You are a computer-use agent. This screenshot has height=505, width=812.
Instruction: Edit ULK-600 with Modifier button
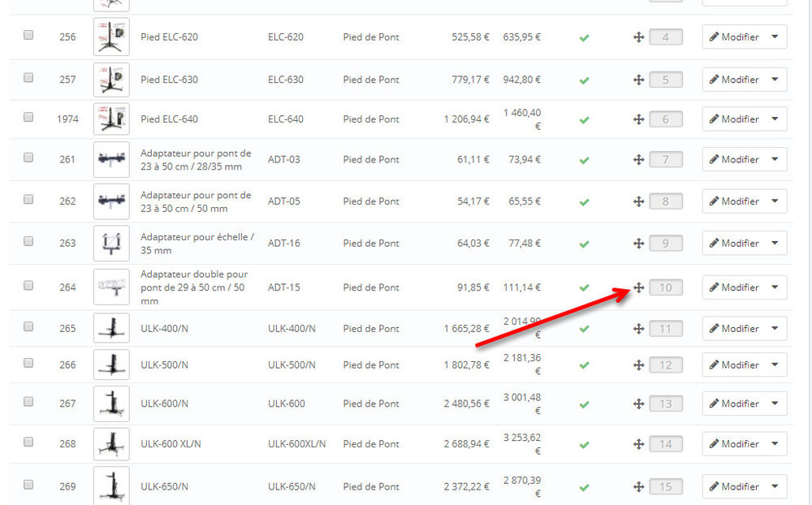pyautogui.click(x=734, y=404)
